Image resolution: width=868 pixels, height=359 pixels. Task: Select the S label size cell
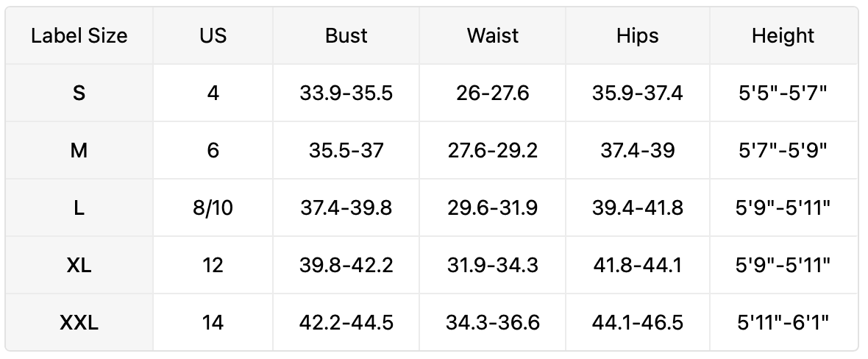[x=79, y=93]
